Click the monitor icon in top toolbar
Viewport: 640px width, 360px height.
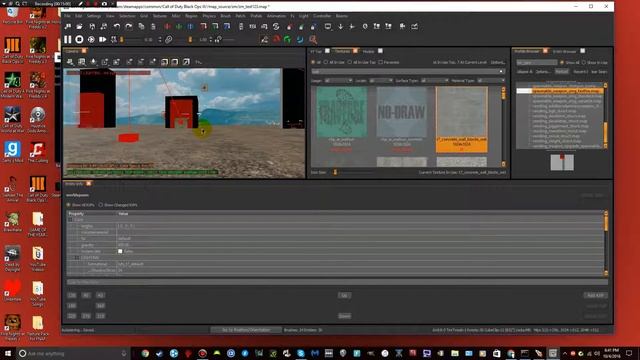click(x=328, y=27)
